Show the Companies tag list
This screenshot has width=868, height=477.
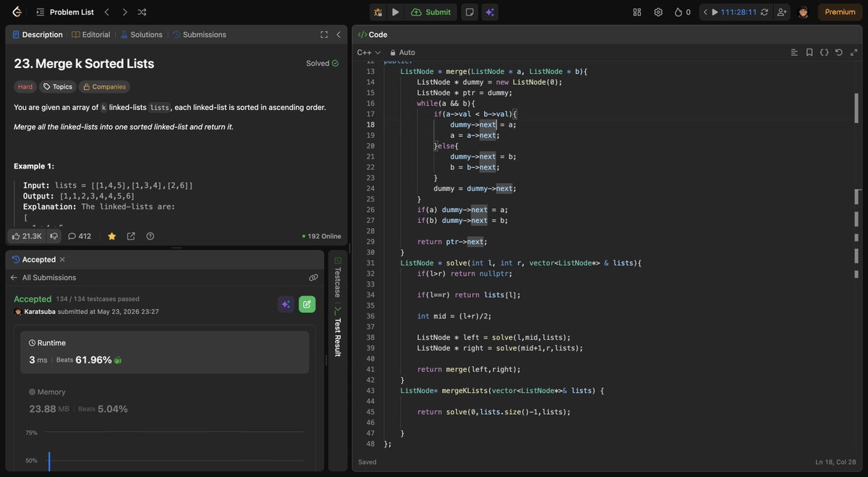tap(104, 87)
